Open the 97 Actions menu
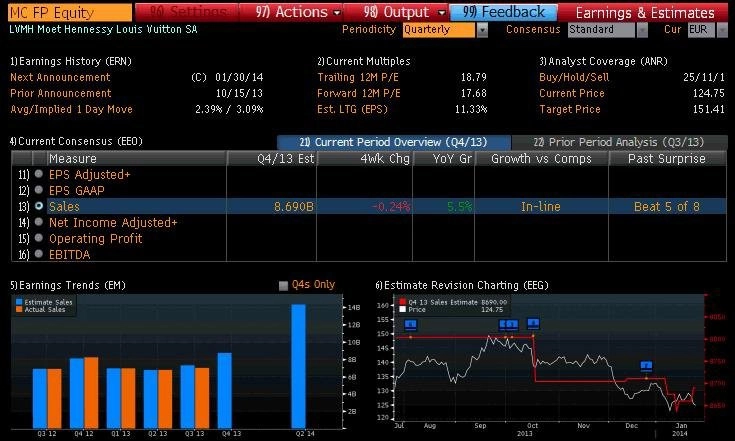The width and height of the screenshot is (735, 441). click(291, 12)
